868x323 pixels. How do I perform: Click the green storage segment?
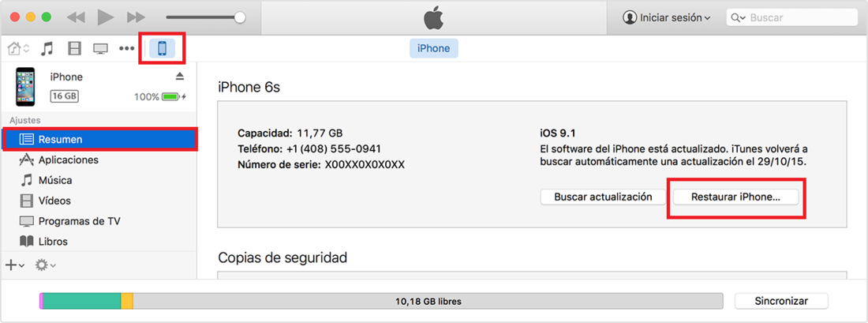[x=82, y=302]
